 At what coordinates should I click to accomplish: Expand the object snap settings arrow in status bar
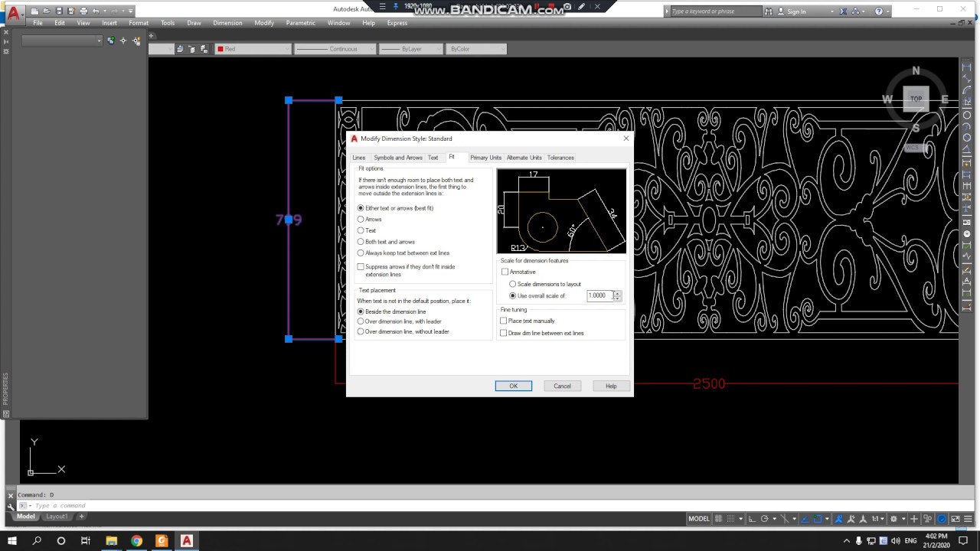pyautogui.click(x=827, y=519)
